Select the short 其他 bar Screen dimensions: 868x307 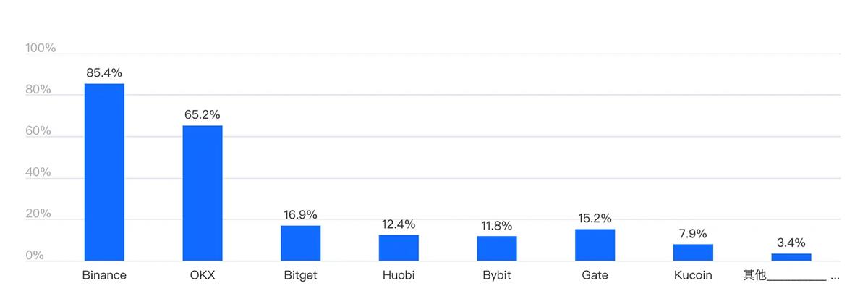click(x=791, y=257)
